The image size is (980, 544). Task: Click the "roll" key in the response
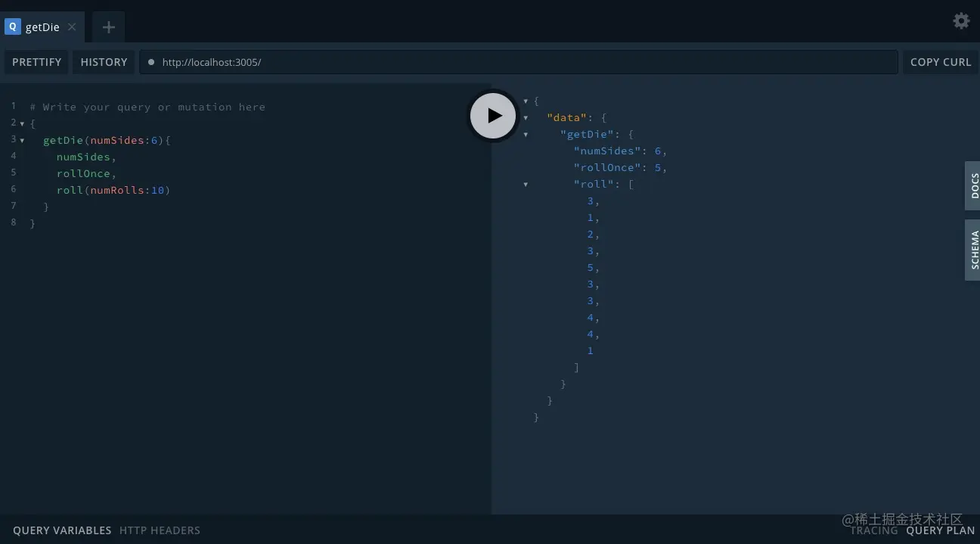pyautogui.click(x=594, y=184)
